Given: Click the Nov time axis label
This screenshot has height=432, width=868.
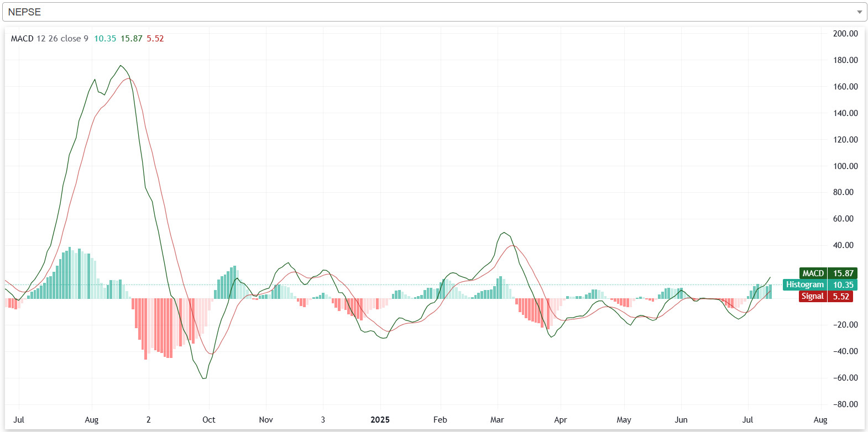Looking at the screenshot, I should point(266,420).
